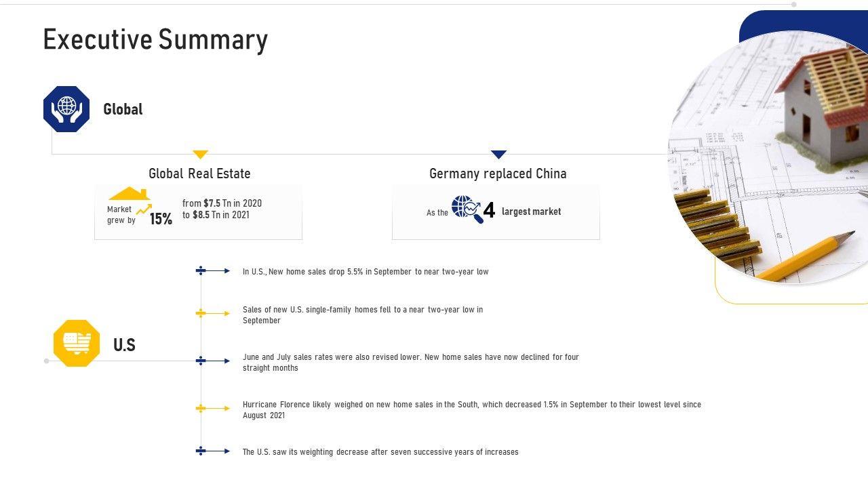
Task: Click blue arrow bullet beside 'June and July sales rates'
Action: [213, 361]
